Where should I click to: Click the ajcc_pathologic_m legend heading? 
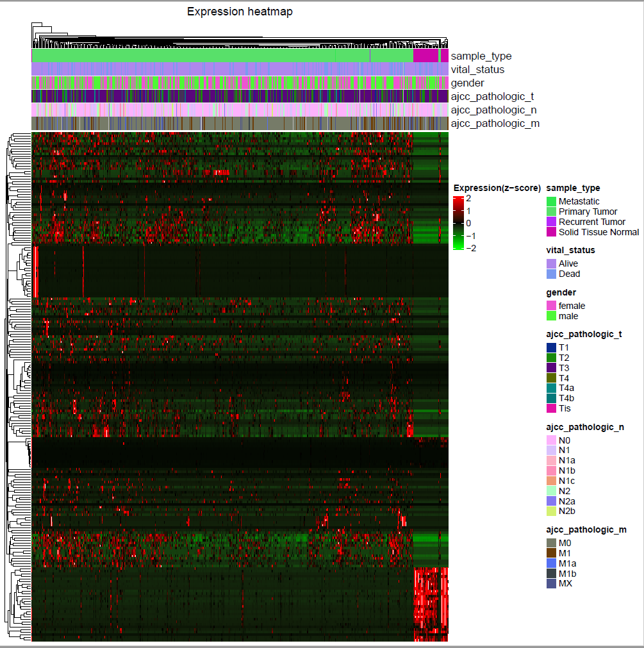pyautogui.click(x=586, y=530)
